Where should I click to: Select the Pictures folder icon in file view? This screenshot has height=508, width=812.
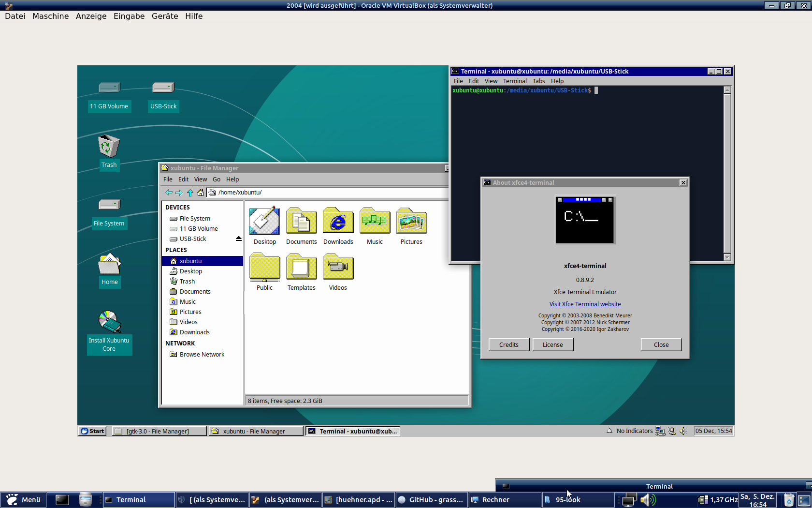(x=411, y=221)
